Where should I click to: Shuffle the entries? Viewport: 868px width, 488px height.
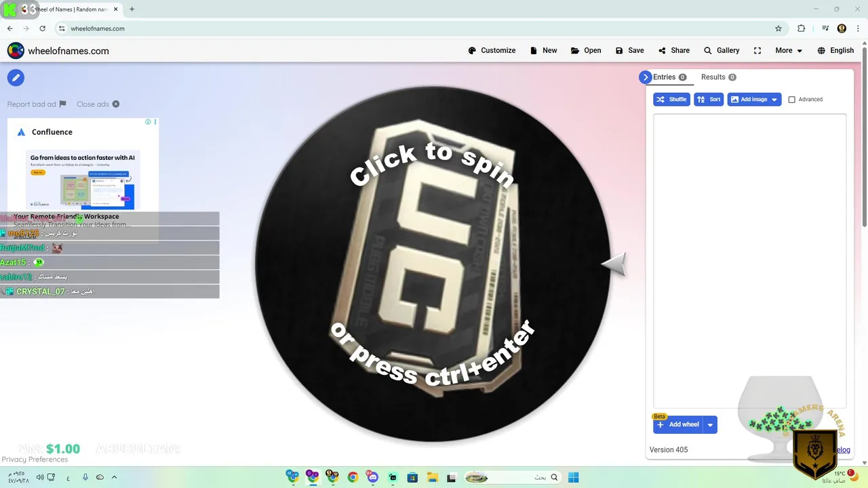point(671,99)
